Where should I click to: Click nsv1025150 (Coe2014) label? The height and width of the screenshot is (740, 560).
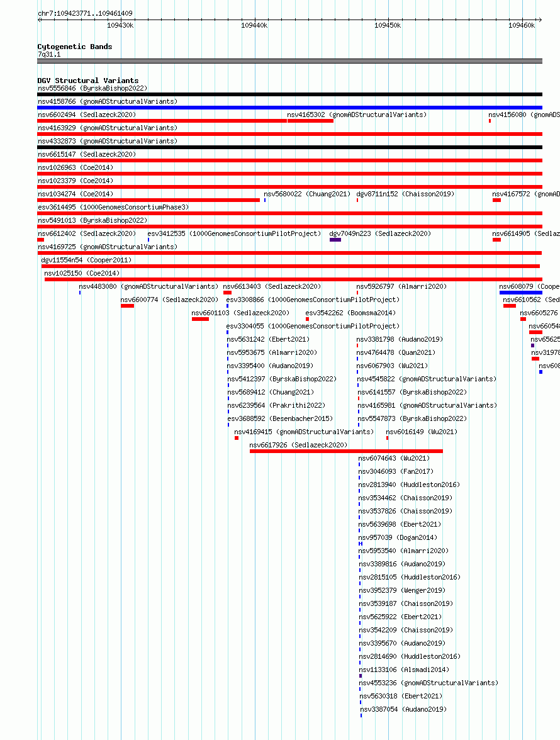tap(82, 273)
